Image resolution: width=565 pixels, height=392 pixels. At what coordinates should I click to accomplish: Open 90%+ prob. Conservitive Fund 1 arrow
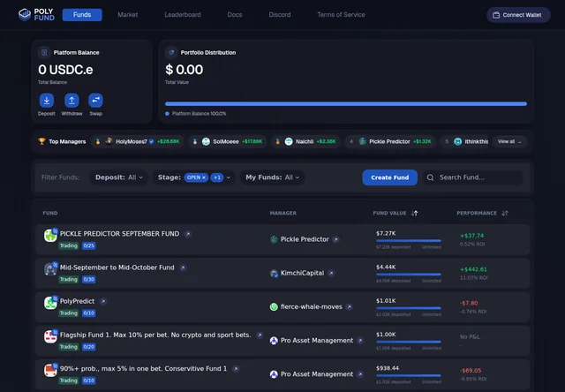236,368
